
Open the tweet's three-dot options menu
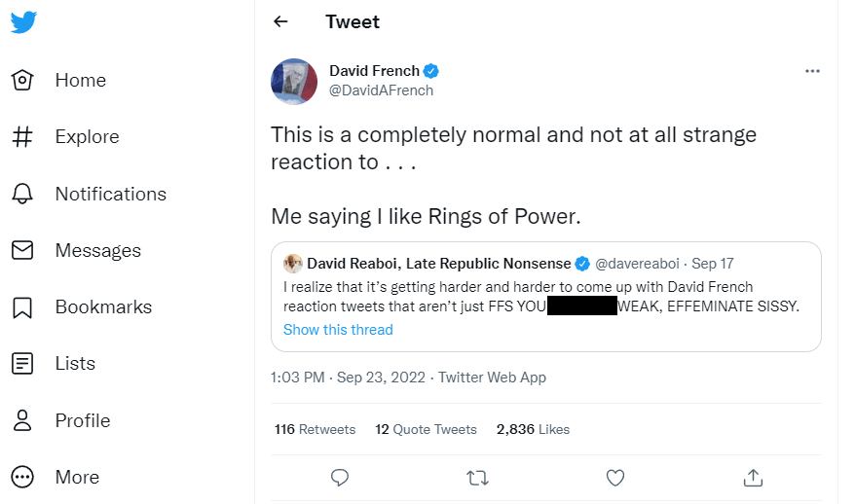point(812,71)
